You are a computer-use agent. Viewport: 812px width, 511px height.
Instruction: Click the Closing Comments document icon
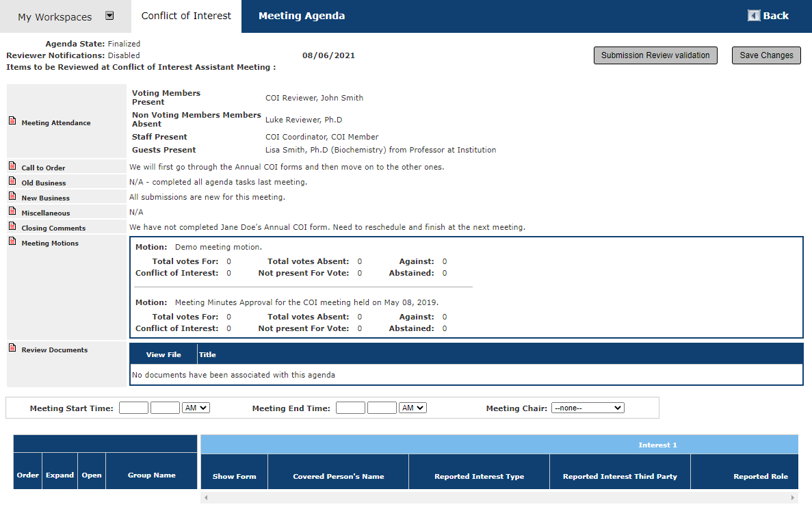pos(12,226)
